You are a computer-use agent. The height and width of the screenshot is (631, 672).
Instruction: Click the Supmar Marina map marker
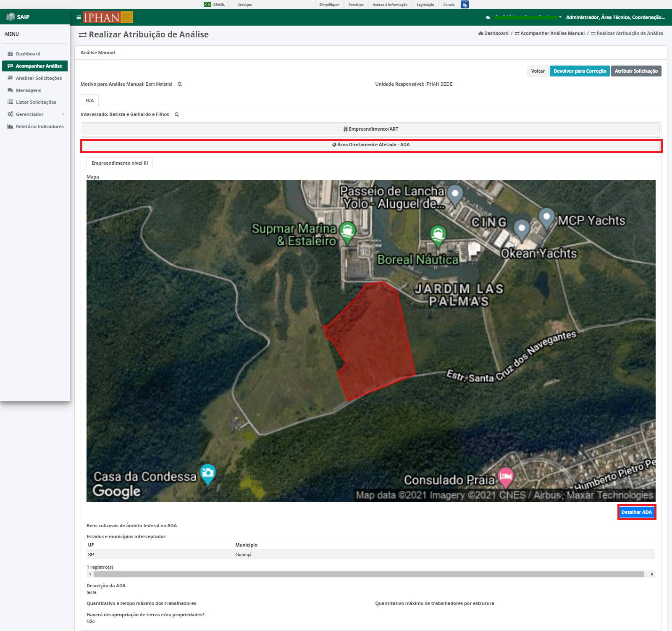click(347, 232)
